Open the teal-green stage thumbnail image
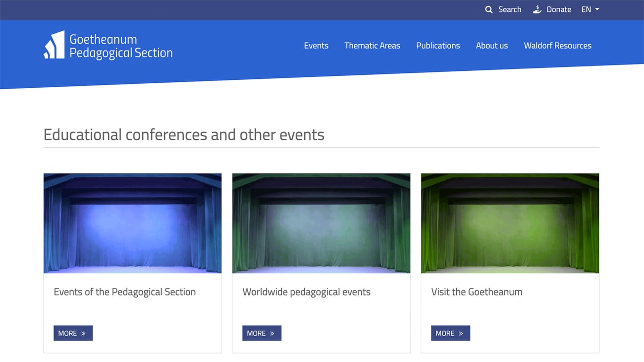This screenshot has height=362, width=644. coord(321,223)
